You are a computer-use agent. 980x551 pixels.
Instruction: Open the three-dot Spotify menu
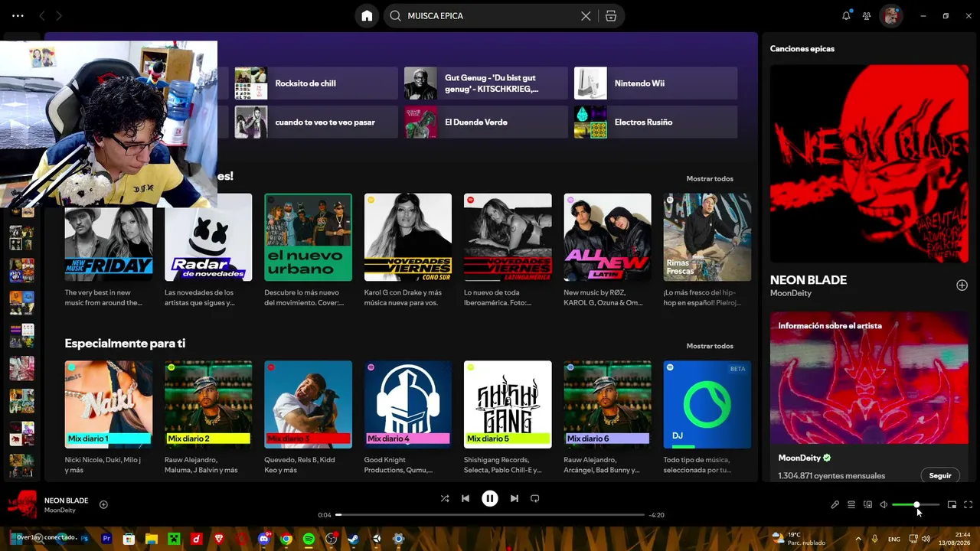pos(18,15)
